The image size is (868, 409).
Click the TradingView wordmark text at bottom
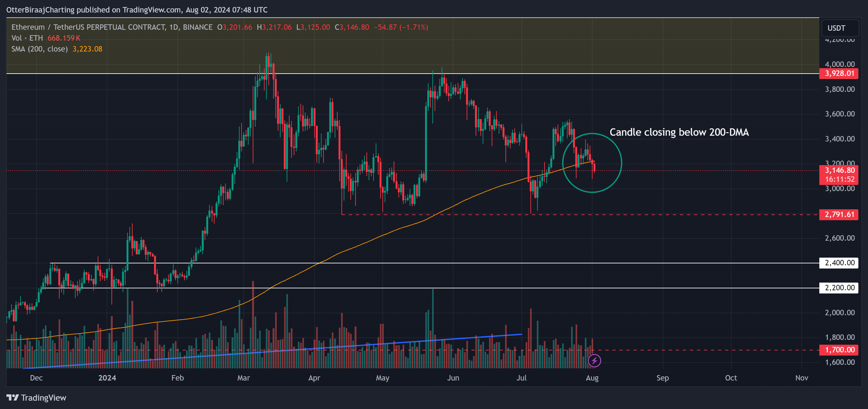44,398
